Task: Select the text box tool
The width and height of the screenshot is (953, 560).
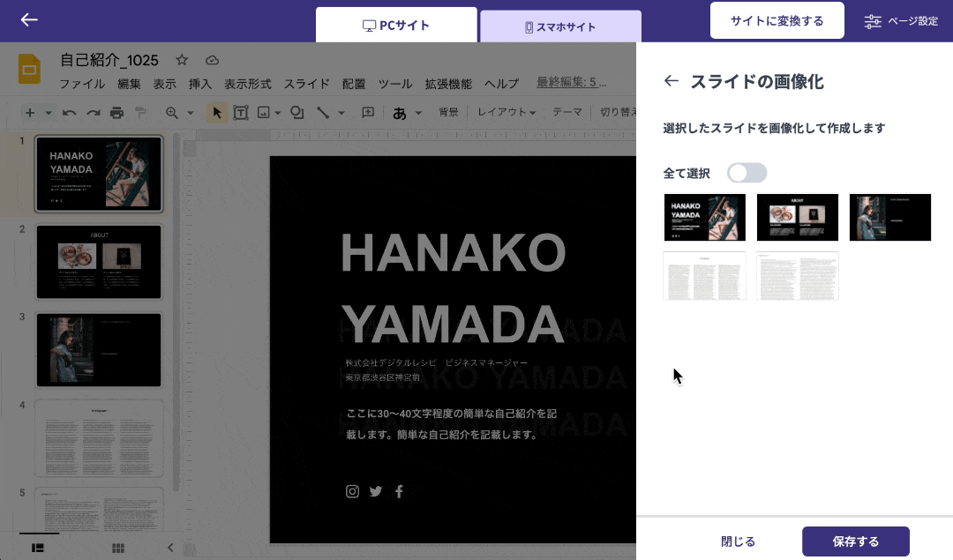Action: [x=240, y=113]
